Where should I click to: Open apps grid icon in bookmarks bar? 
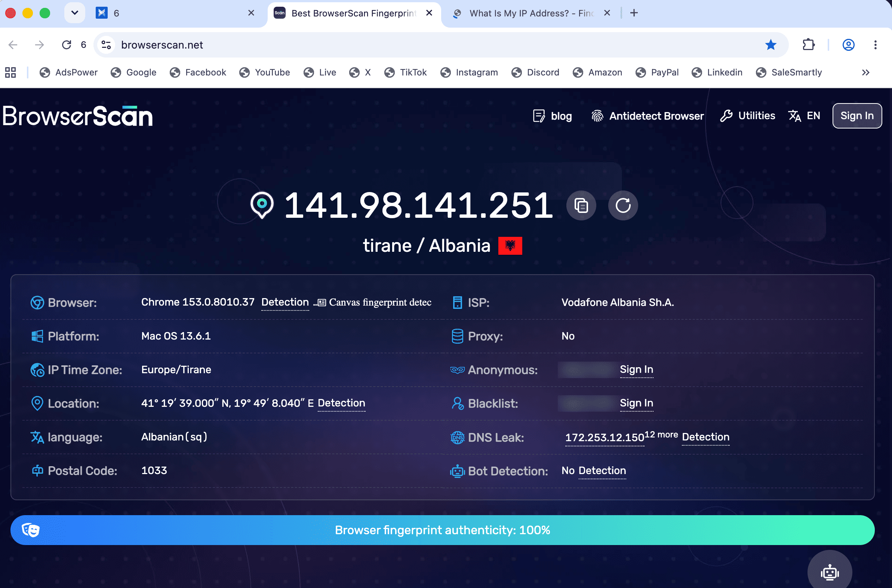10,72
